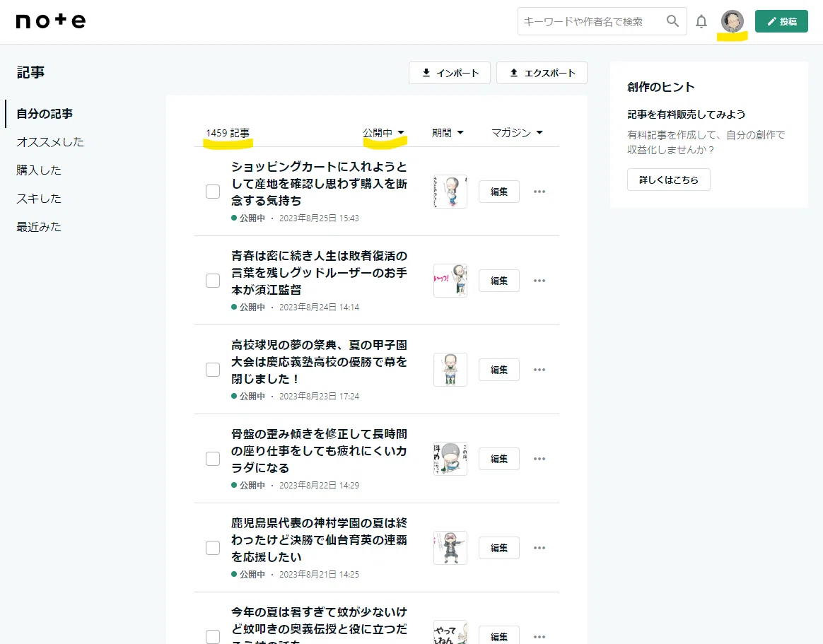
Task: Select オススメした in the sidebar
Action: 50,141
